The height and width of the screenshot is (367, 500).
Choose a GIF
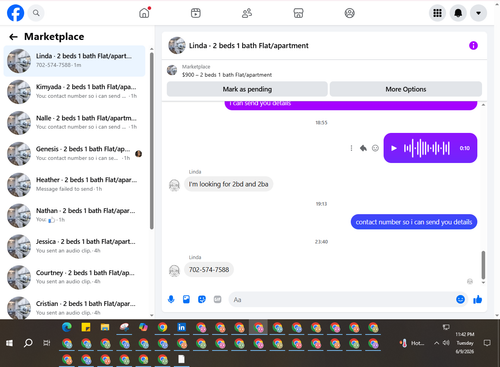(x=217, y=299)
